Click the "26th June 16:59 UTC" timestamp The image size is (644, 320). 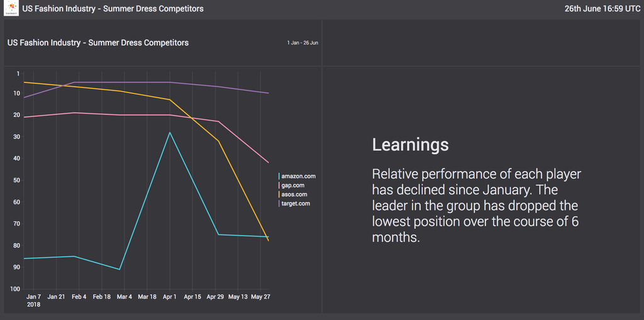tap(602, 9)
